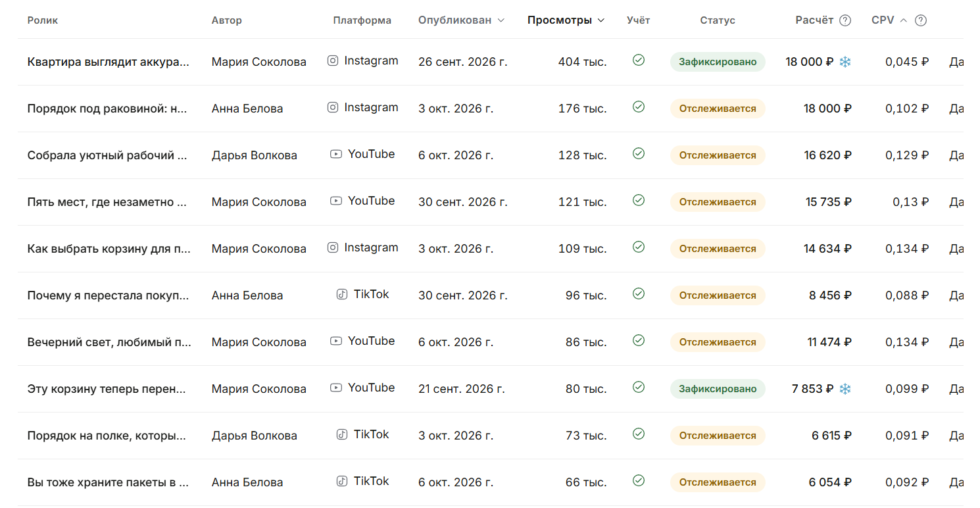The height and width of the screenshot is (508, 980).
Task: Click the checkmark icon in the 176 тыс. row
Action: click(x=638, y=107)
